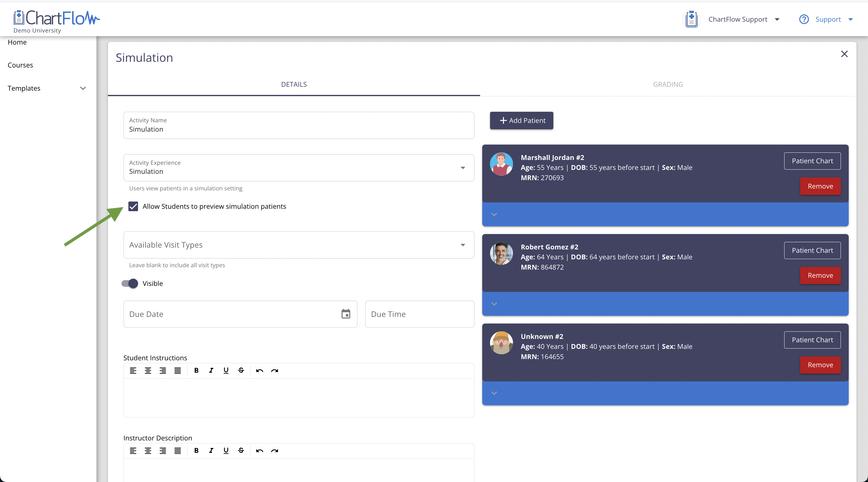Click the Add Patient button
The height and width of the screenshot is (482, 868).
[x=521, y=120]
